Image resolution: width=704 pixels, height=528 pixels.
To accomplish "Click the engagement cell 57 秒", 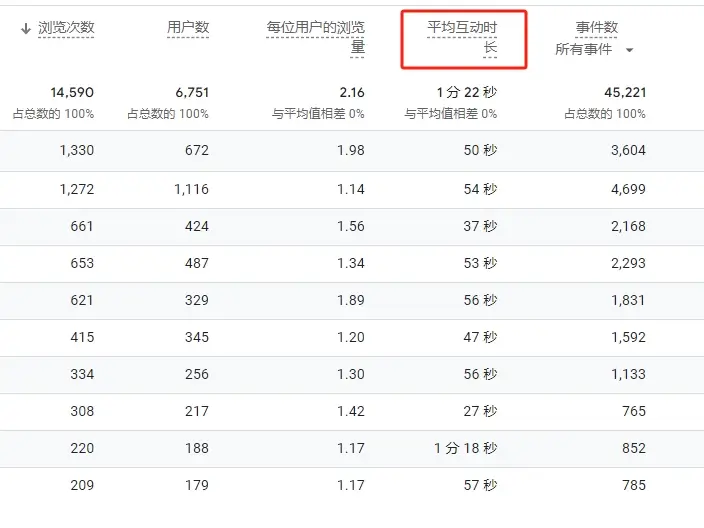I will pos(480,485).
